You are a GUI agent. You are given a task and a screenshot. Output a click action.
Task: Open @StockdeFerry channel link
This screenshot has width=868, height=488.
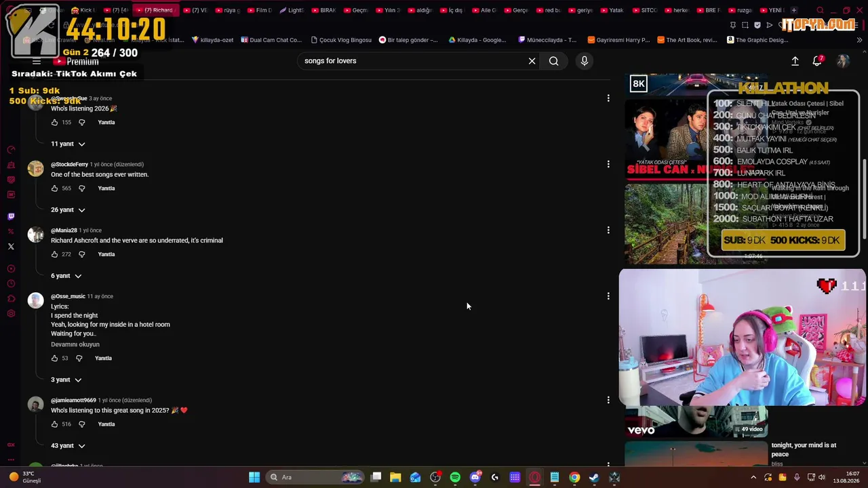click(x=69, y=164)
